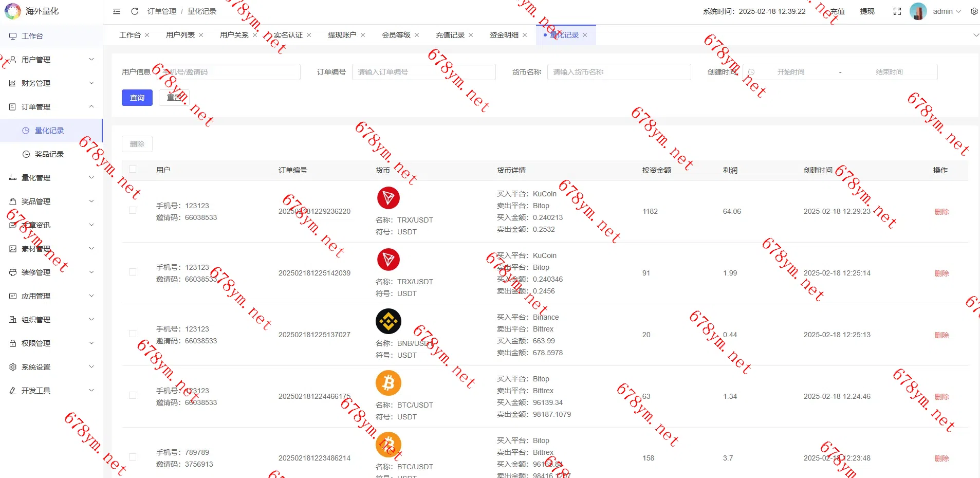Viewport: 980px width, 478px height.
Task: Click the 开发工具 pencil icon
Action: coord(13,391)
